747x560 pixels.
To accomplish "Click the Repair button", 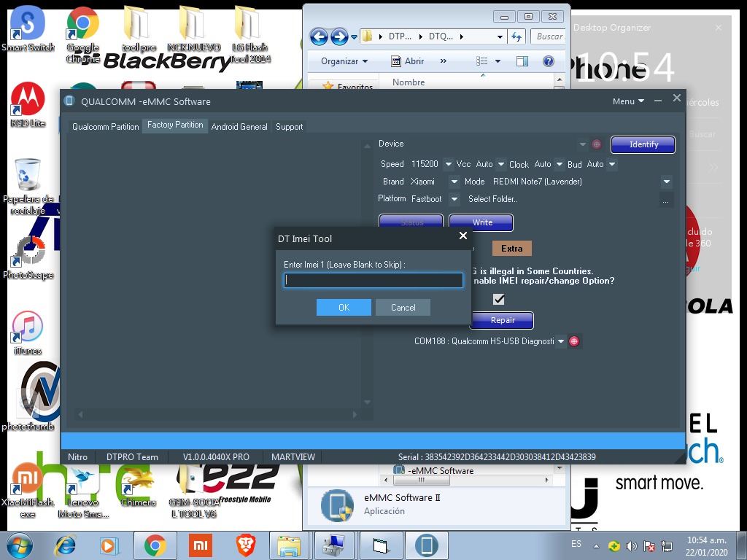I will (502, 320).
